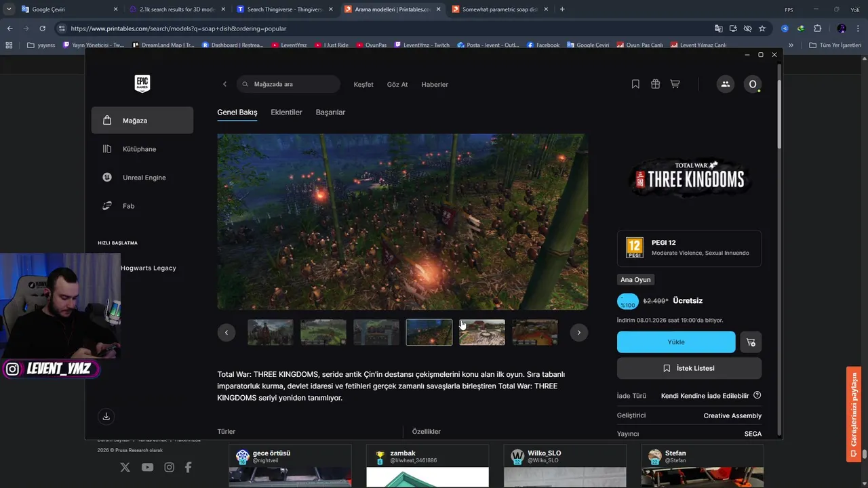Open zambak model card on Printables

(427, 466)
